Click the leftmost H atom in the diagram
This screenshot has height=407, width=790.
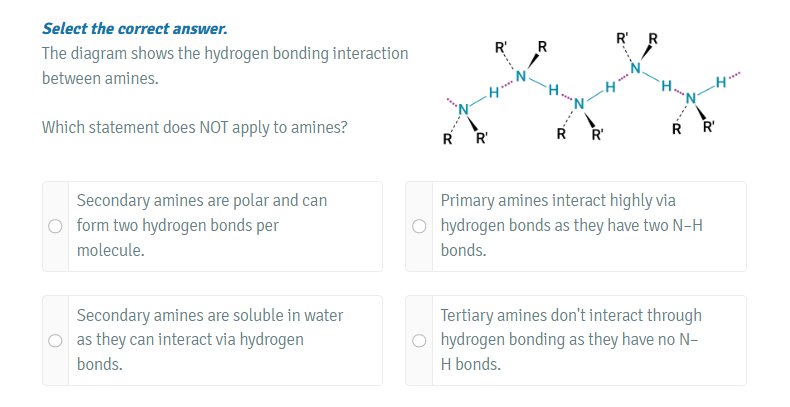coord(494,93)
